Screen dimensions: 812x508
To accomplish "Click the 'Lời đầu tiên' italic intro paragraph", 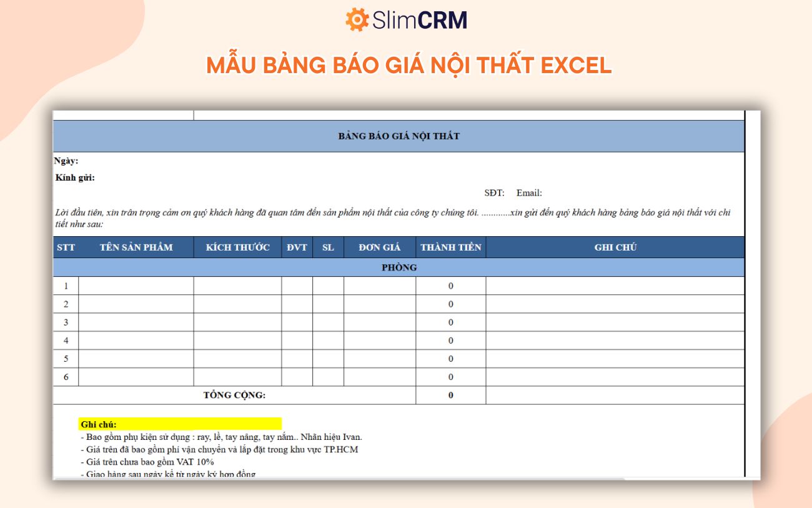I will pyautogui.click(x=393, y=218).
